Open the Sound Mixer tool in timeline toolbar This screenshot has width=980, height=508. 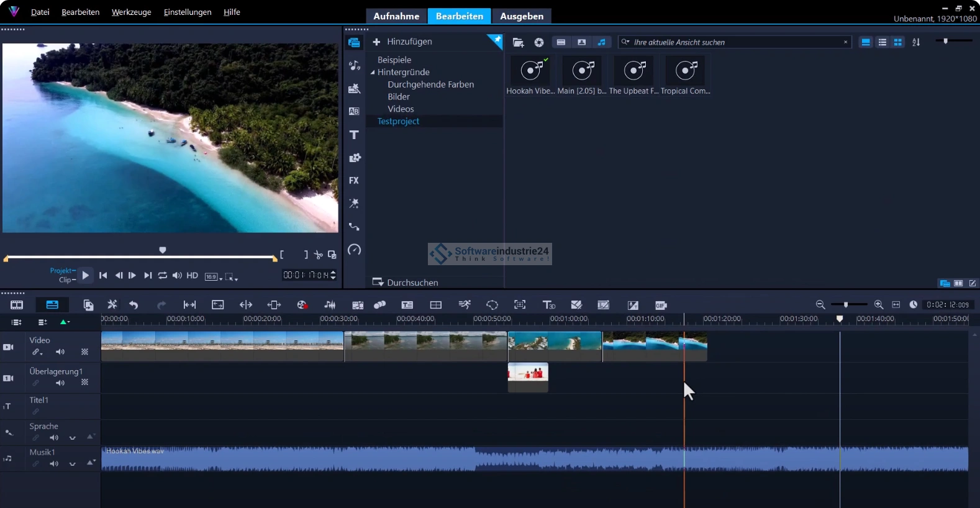(330, 305)
